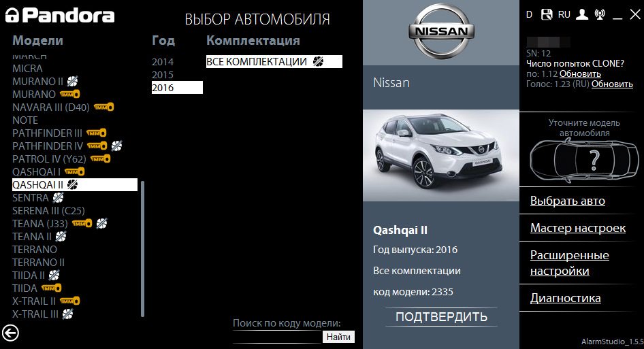Click the ПОДТВЕРДИТЬ confirm button
644x349 pixels.
coord(441,316)
